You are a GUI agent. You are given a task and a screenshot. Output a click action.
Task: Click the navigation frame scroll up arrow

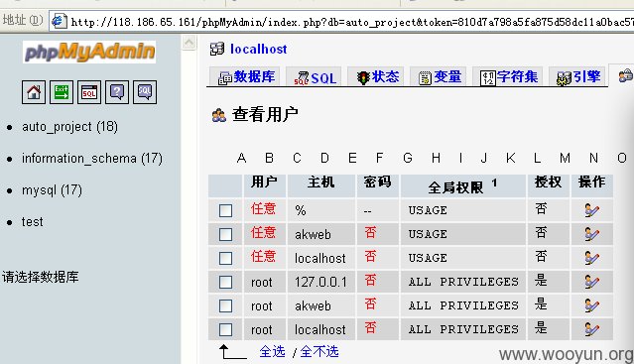pos(189,43)
